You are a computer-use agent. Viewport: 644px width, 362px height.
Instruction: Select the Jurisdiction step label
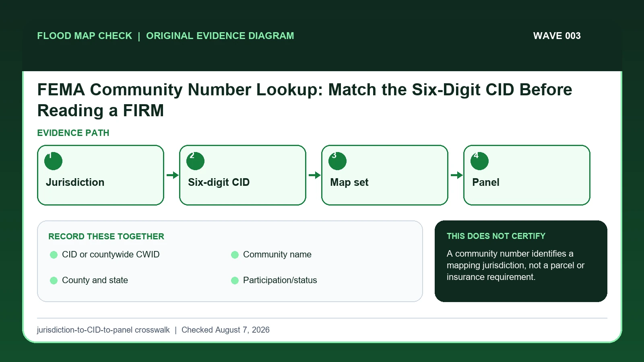pos(75,182)
